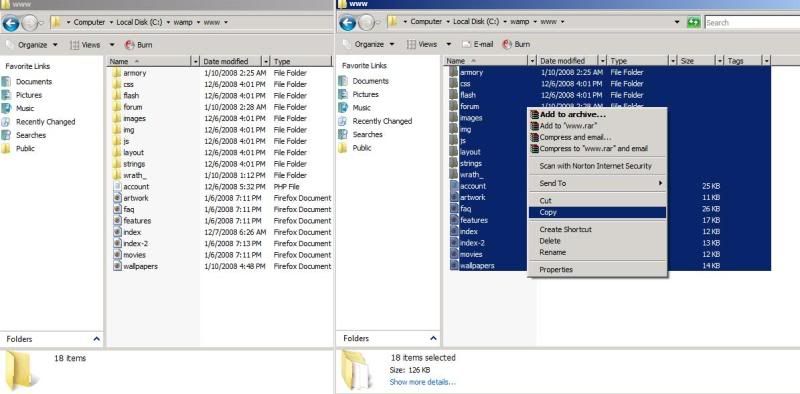Image resolution: width=800 pixels, height=394 pixels.
Task: Choose Copy in context menu
Action: 597,212
